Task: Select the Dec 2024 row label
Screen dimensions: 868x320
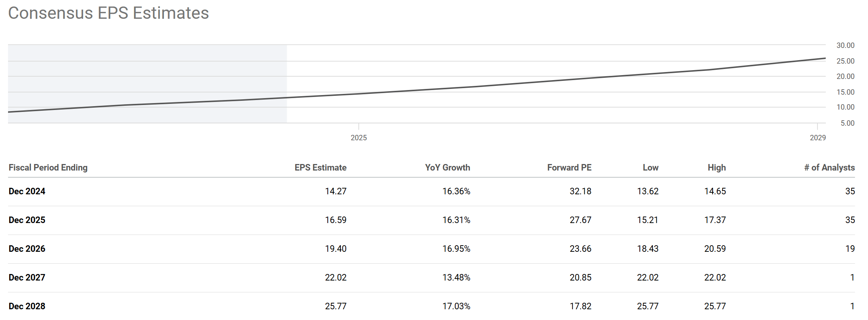Action: [x=27, y=191]
